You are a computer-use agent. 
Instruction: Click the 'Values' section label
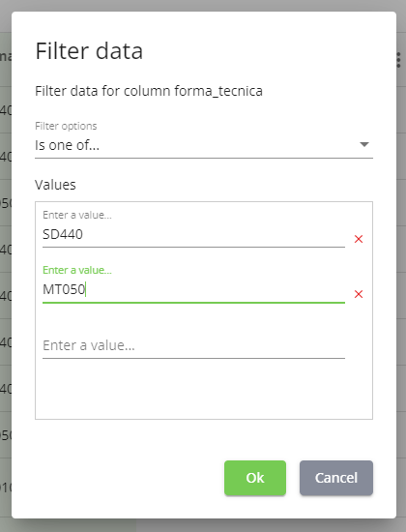(55, 185)
